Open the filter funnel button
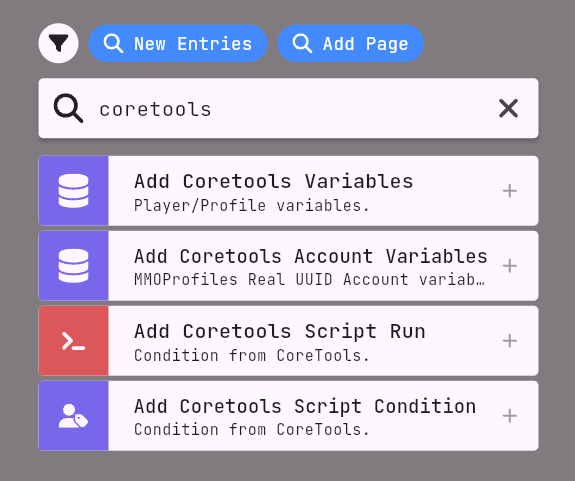The image size is (575, 481). [58, 43]
